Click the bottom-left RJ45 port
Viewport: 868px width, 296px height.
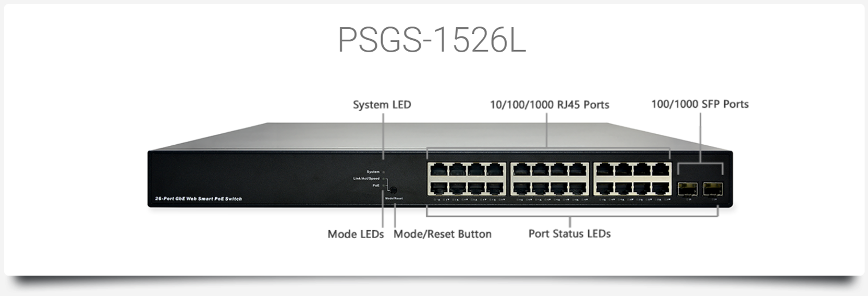(438, 187)
